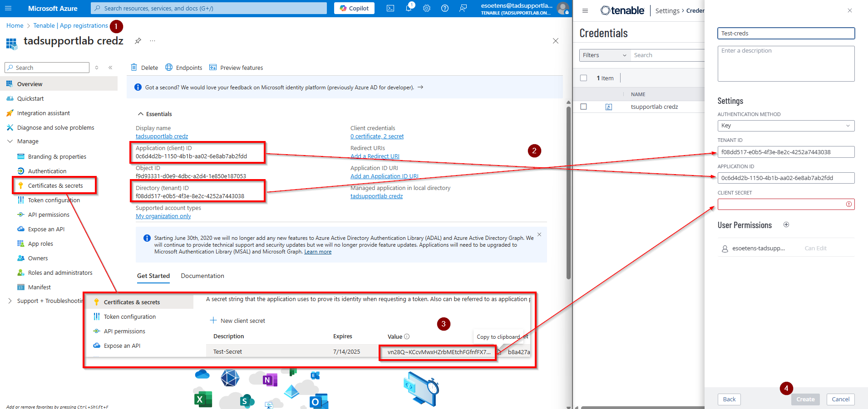Open the Azure feedback icon

(463, 8)
